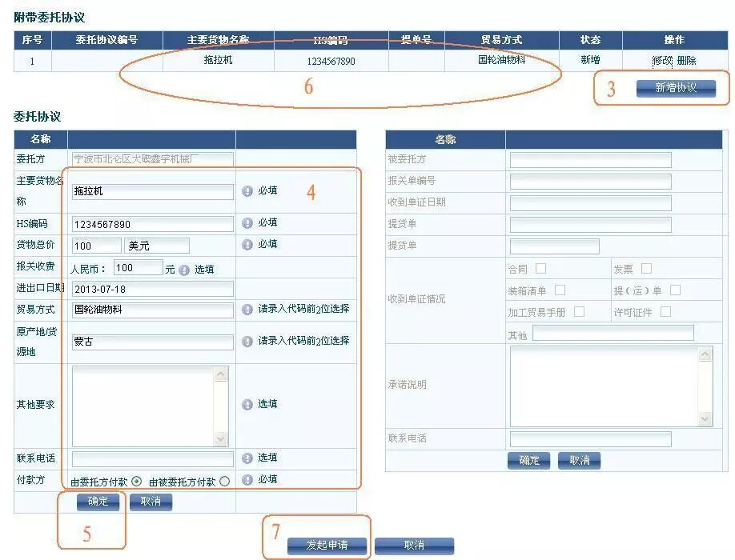Click the required-field info icon beside 主要货物名称

coord(247,190)
